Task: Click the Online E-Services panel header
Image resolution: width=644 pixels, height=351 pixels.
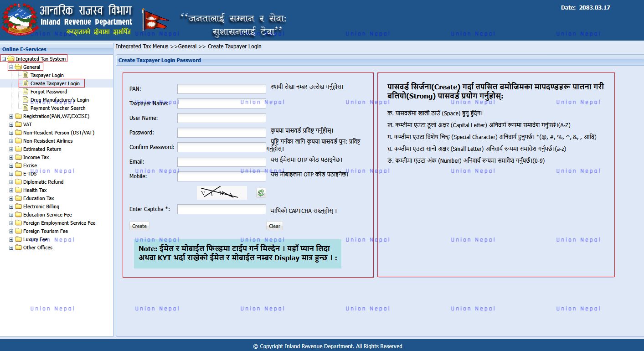Action: 57,49
